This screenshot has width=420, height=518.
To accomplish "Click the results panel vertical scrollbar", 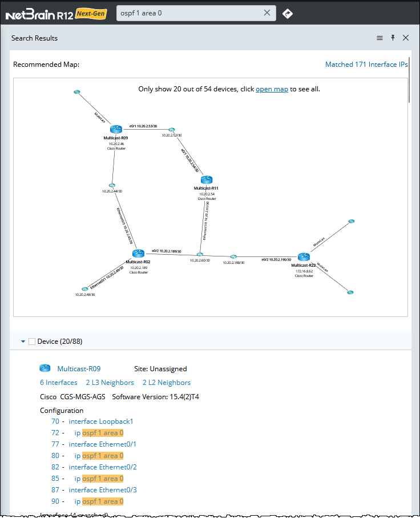I will coord(409,80).
